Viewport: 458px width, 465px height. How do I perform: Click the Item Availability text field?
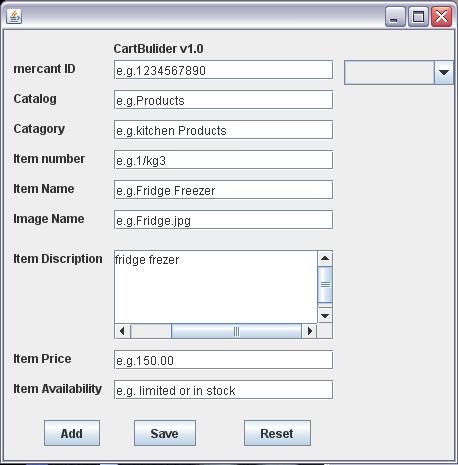pyautogui.click(x=223, y=390)
